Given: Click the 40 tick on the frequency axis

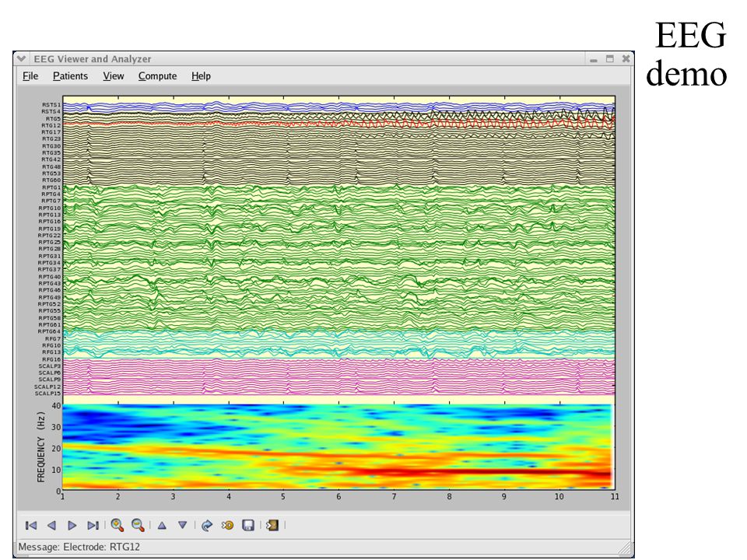Looking at the screenshot, I should point(56,406).
